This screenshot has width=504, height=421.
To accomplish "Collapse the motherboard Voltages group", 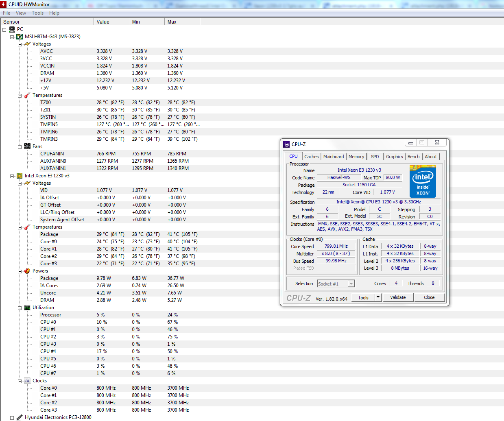I will tap(20, 44).
